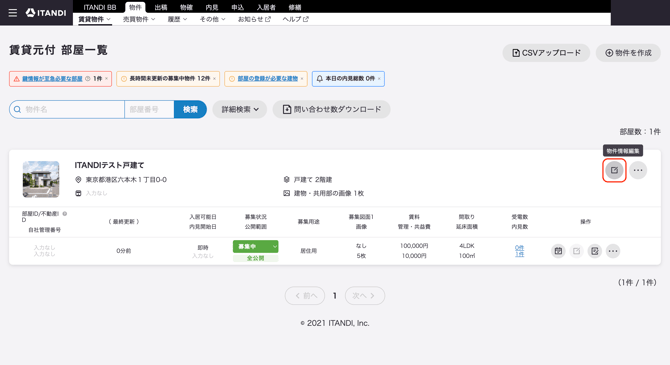This screenshot has height=365, width=670.
Task: Click the 物件を作成 button
Action: (x=628, y=53)
